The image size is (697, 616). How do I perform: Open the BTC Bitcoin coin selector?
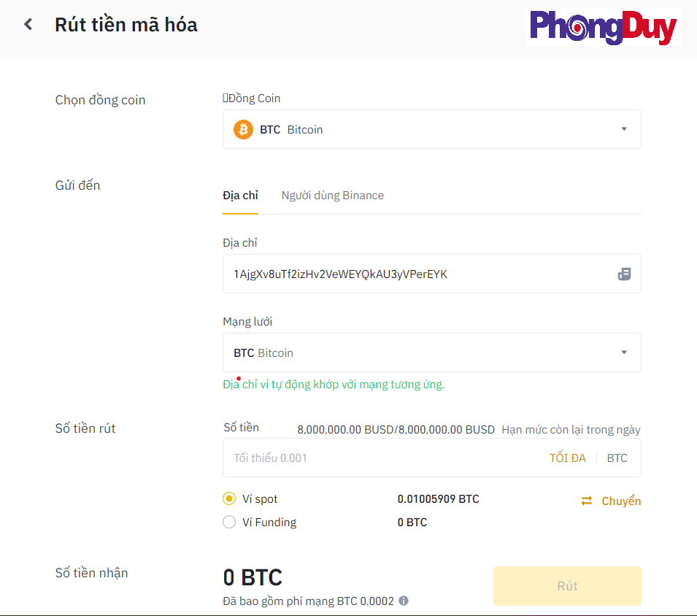[431, 130]
